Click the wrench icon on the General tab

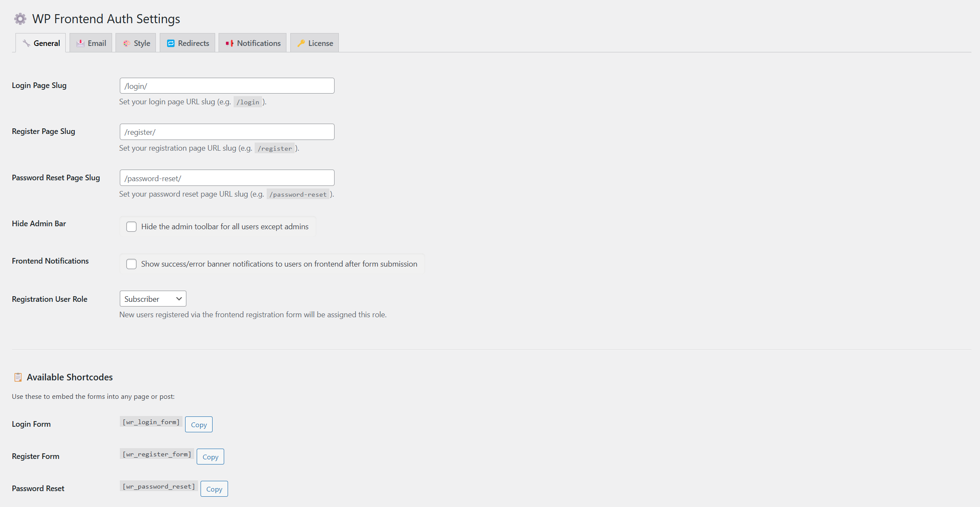(26, 43)
